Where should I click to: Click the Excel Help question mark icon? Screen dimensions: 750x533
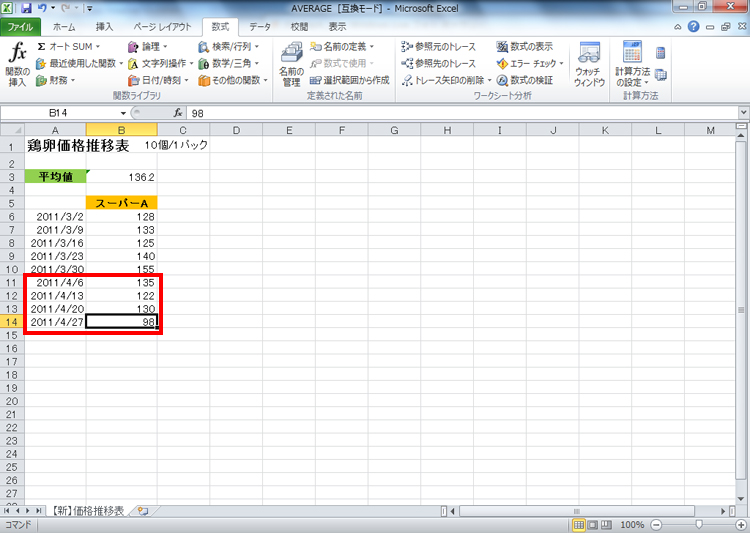click(693, 26)
